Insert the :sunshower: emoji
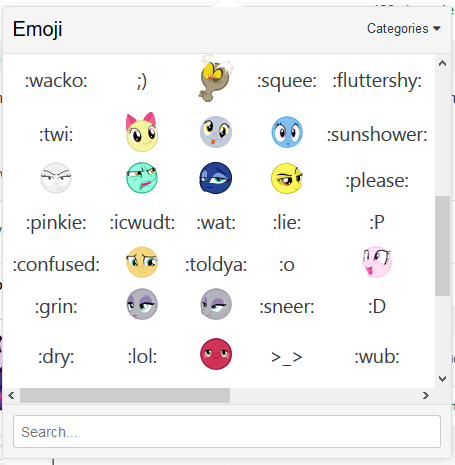 [x=377, y=135]
